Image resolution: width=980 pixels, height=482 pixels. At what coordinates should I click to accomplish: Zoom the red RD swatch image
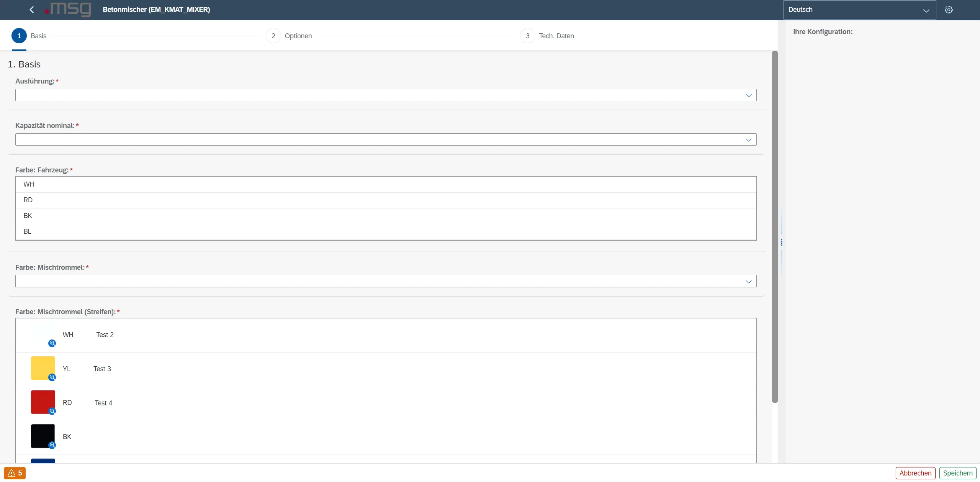[52, 411]
